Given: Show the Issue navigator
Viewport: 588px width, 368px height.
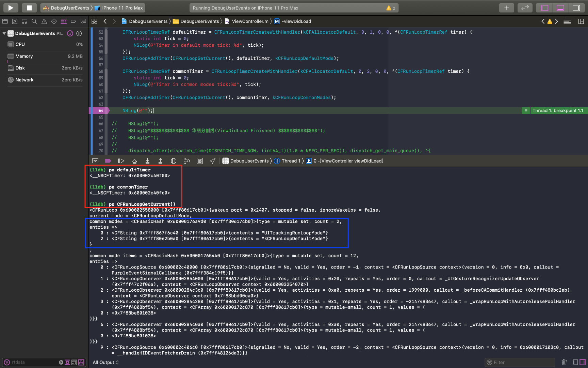Looking at the screenshot, I should click(44, 21).
